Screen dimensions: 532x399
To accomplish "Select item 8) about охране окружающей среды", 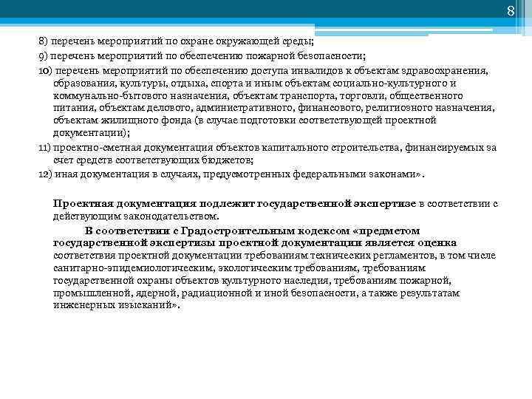I will tap(177, 41).
